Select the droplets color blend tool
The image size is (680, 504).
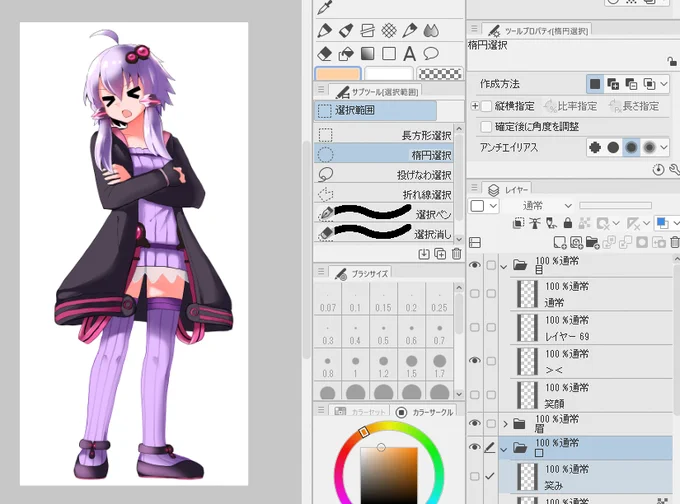click(431, 30)
